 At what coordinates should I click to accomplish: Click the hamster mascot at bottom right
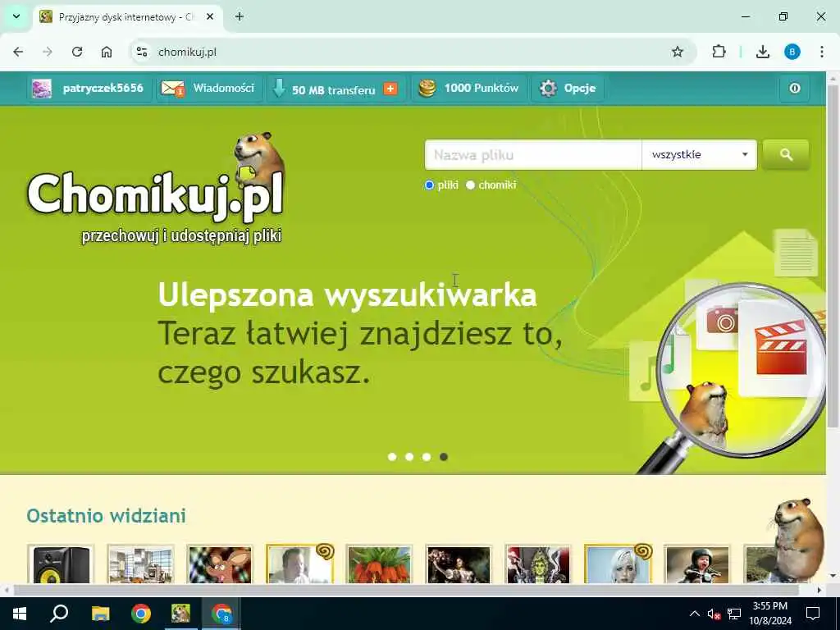pos(799,538)
